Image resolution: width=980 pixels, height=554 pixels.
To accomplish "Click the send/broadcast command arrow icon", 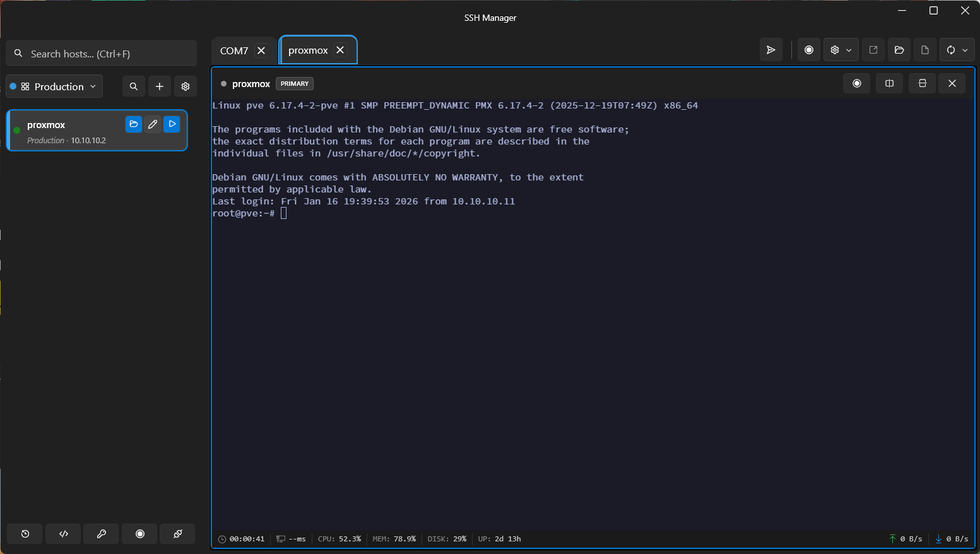I will pos(770,50).
